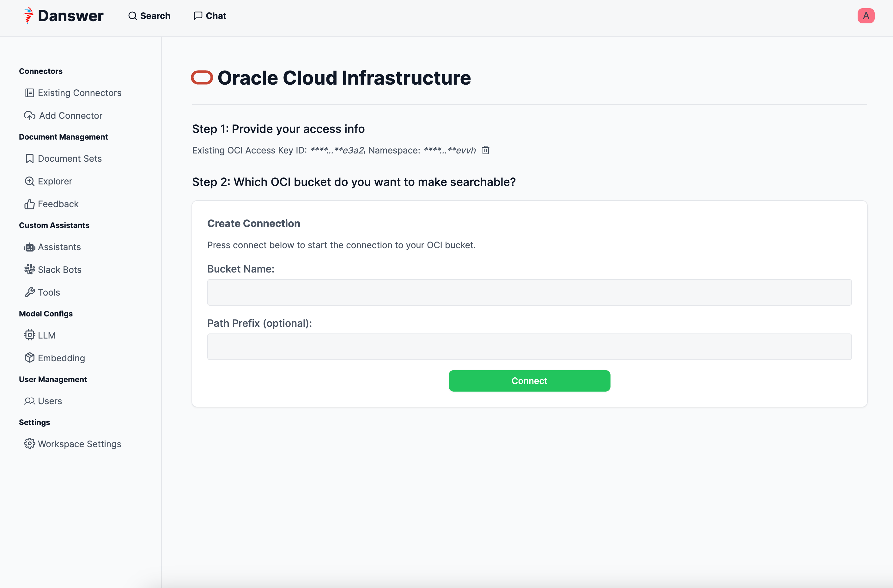Focus the Bucket Name input field
The height and width of the screenshot is (588, 893).
529,292
